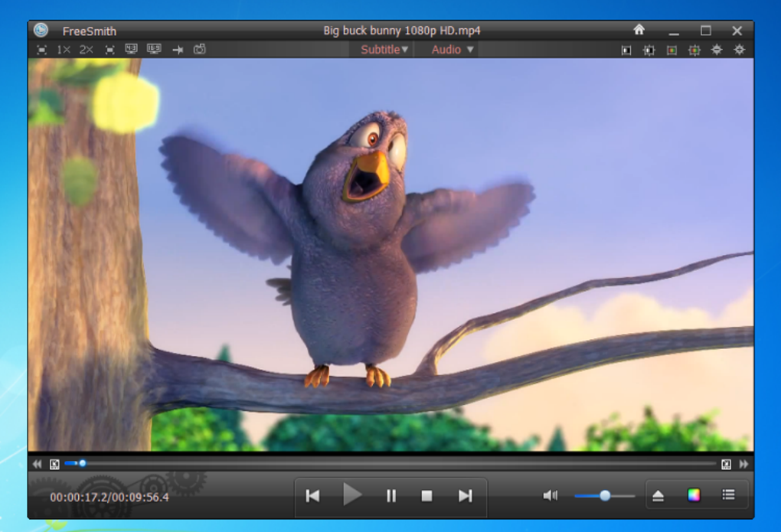Screen dimensions: 781x532
Task: Click the volume slider handle
Action: (605, 495)
